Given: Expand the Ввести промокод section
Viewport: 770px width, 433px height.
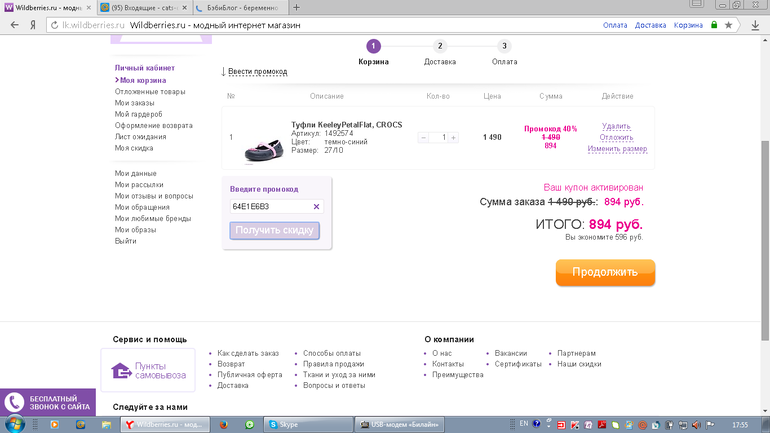Looking at the screenshot, I should (x=255, y=72).
